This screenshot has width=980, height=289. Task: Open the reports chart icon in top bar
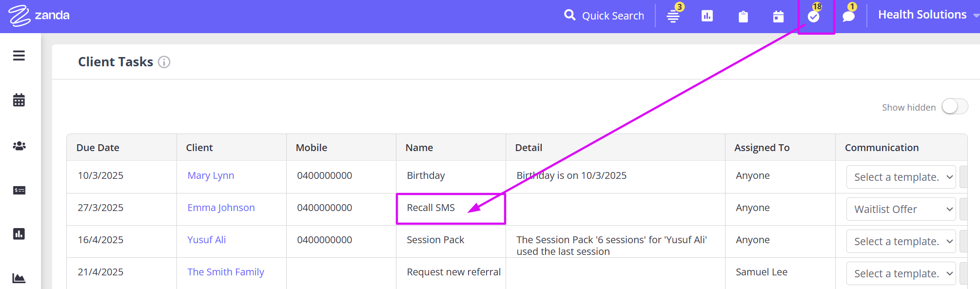(707, 16)
